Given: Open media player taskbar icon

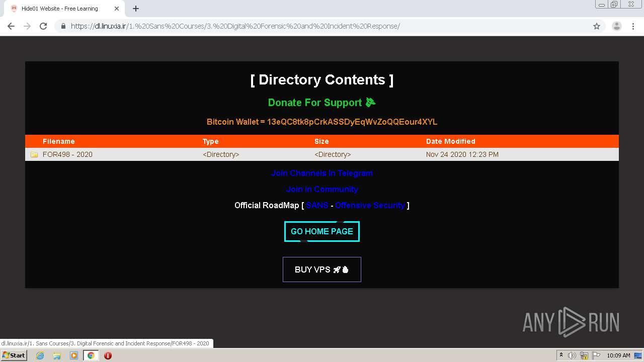Looking at the screenshot, I should coord(74,355).
